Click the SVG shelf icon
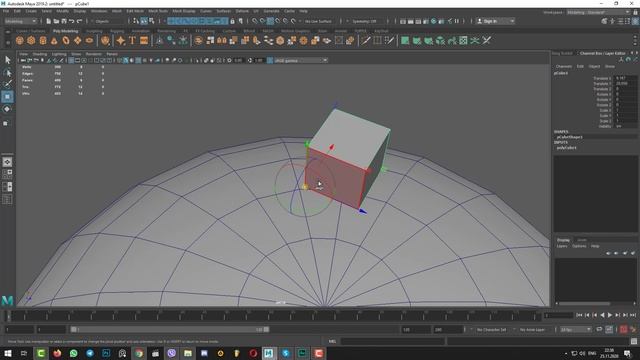Image resolution: width=640 pixels, height=360 pixels. [x=144, y=40]
